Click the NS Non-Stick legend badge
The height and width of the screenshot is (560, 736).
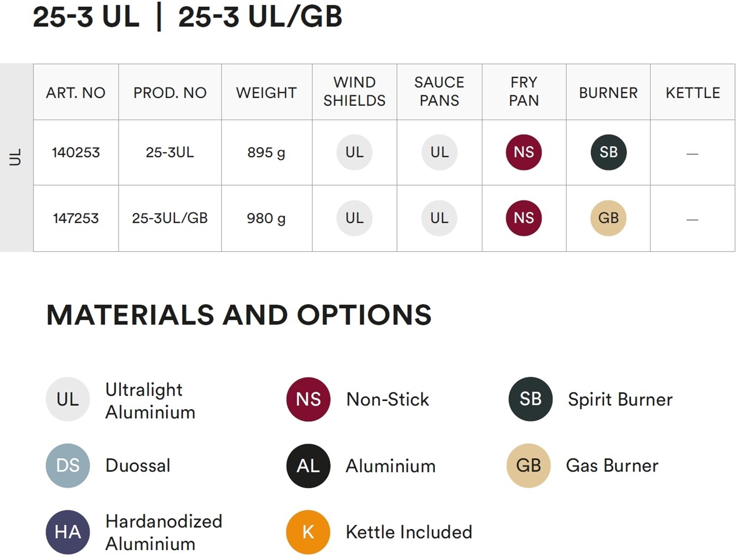(x=308, y=399)
